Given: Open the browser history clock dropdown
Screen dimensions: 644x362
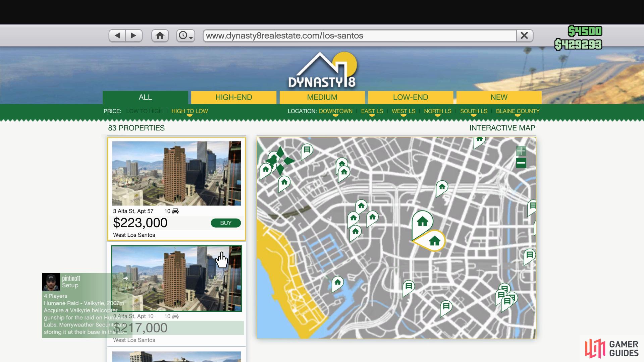Looking at the screenshot, I should tap(185, 36).
